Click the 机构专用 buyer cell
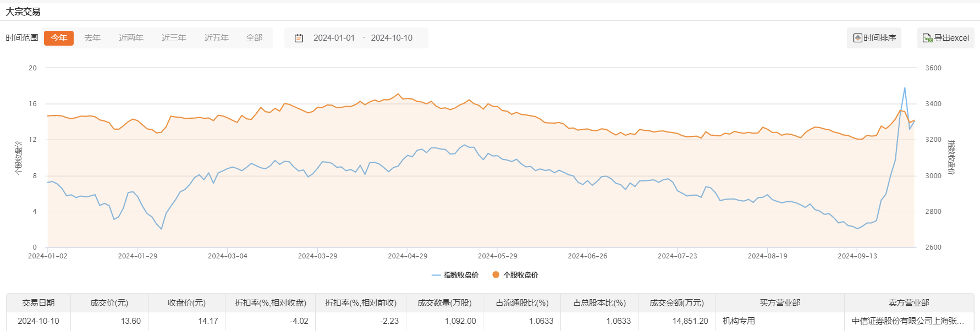The height and width of the screenshot is (331, 980). [x=739, y=321]
